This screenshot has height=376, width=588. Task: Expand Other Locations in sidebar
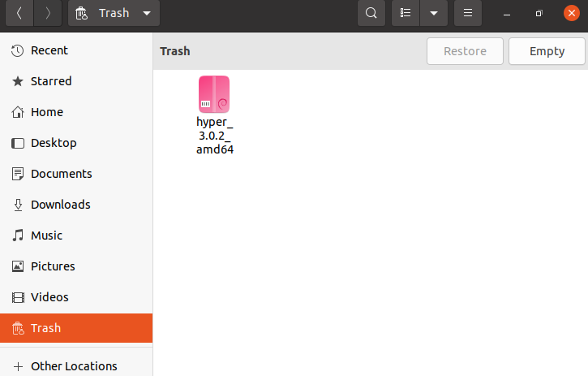tap(74, 366)
